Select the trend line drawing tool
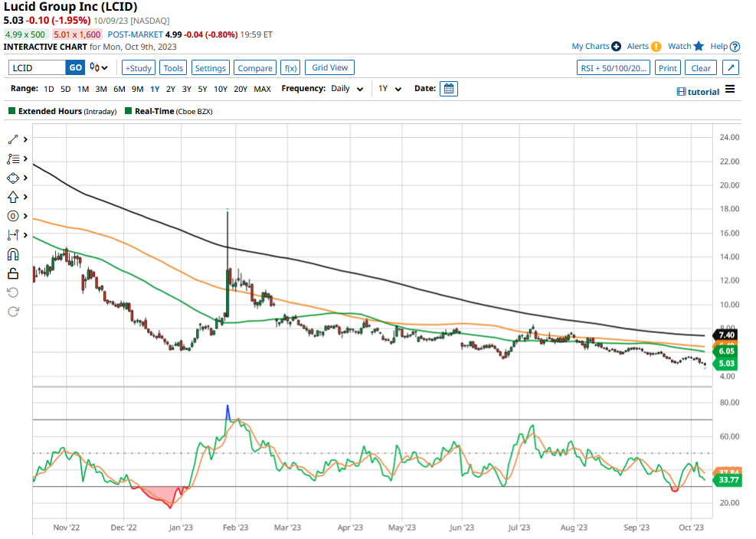Screen dimensions: 756x539 [13, 139]
